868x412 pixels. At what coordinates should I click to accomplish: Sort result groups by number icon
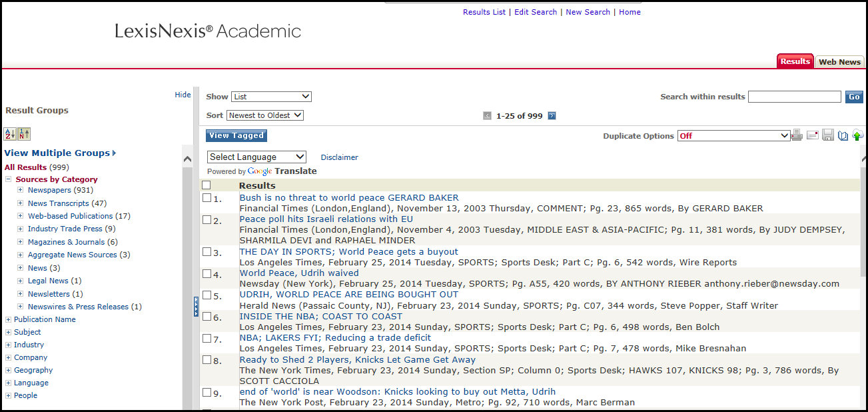click(x=25, y=133)
